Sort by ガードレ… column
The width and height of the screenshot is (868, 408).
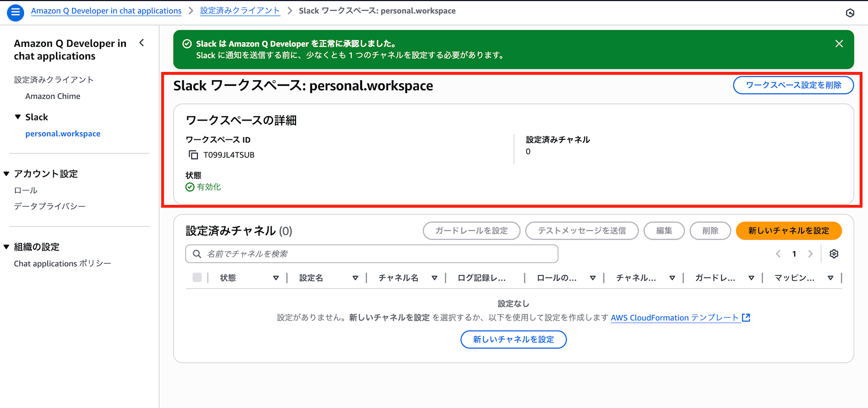(751, 278)
